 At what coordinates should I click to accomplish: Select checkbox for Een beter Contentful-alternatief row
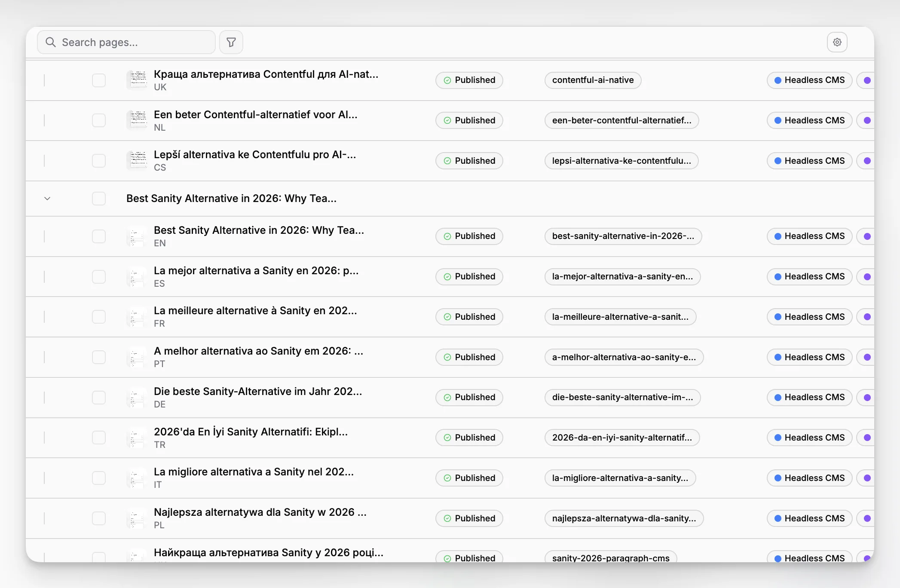pyautogui.click(x=99, y=120)
